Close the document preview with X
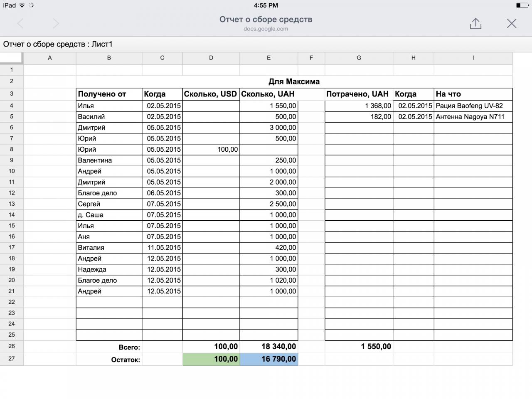The height and width of the screenshot is (399, 532). click(512, 24)
